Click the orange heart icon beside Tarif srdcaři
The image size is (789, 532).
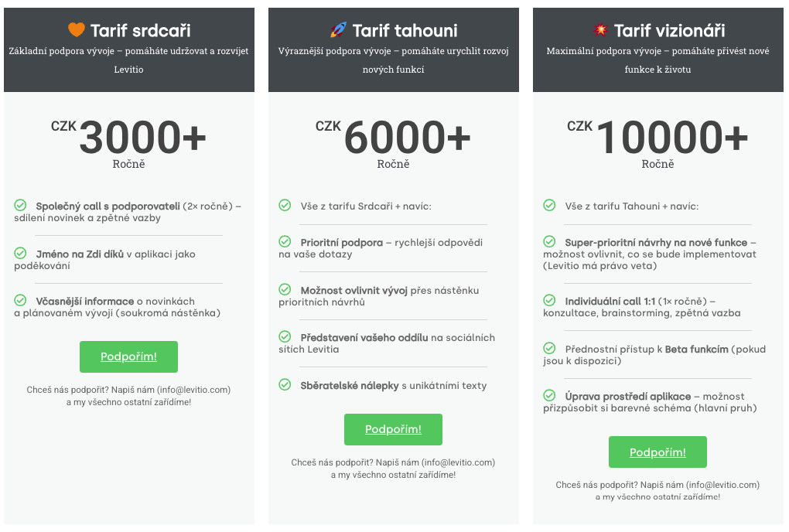tap(76, 30)
